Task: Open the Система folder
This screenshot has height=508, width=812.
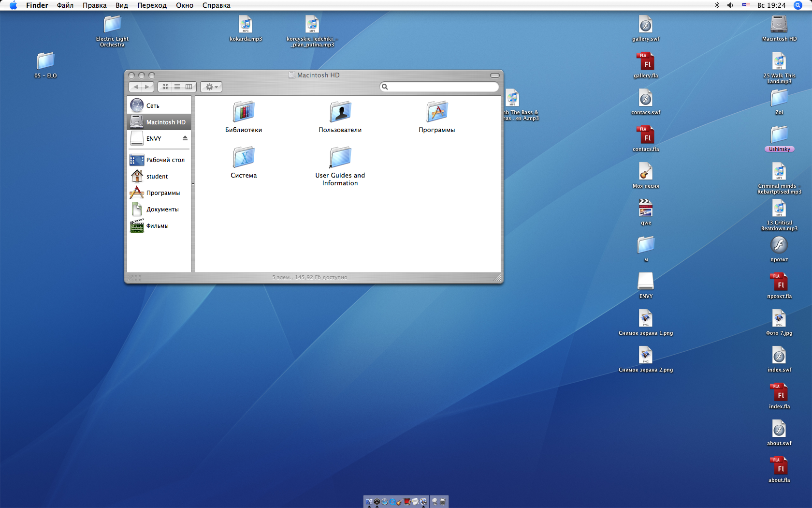Action: point(244,162)
